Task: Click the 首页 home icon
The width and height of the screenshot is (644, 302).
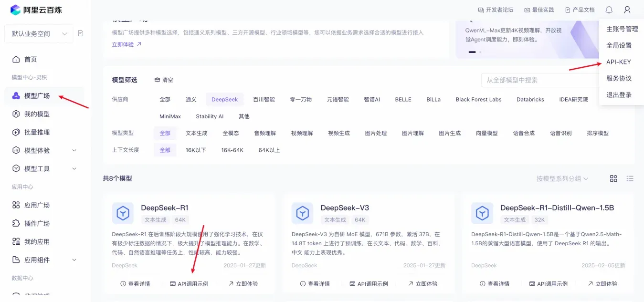Action: (16, 59)
